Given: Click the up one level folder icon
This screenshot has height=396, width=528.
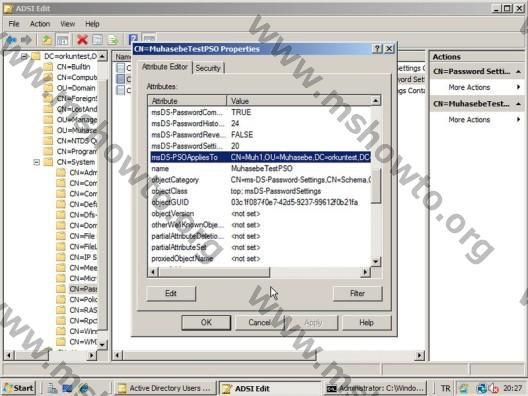Looking at the screenshot, I should [46, 40].
